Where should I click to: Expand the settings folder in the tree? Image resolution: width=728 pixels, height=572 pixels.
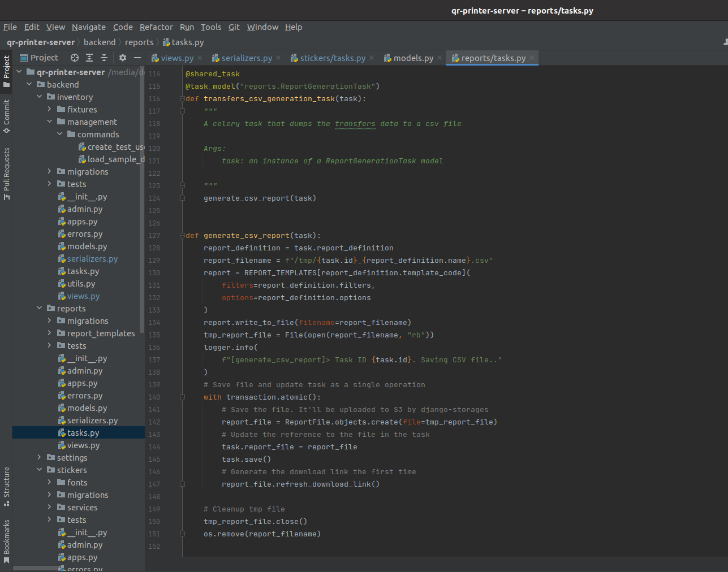pyautogui.click(x=40, y=458)
